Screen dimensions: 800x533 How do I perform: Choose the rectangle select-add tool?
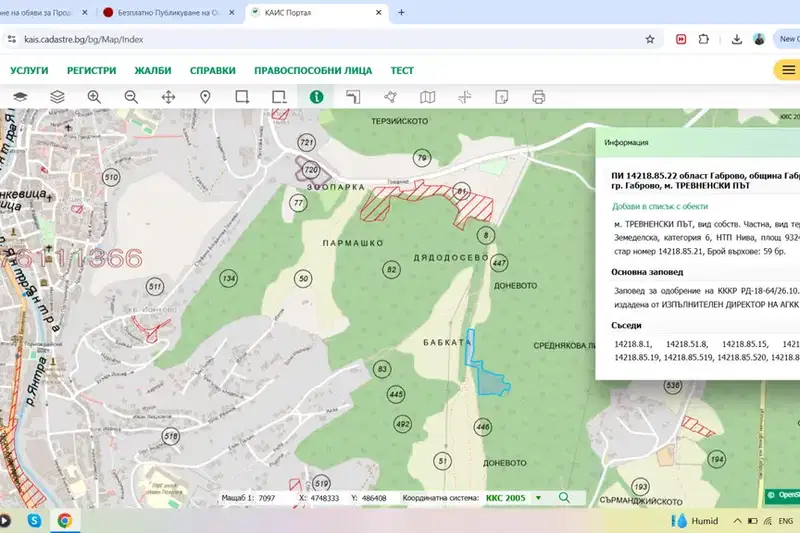pos(242,97)
